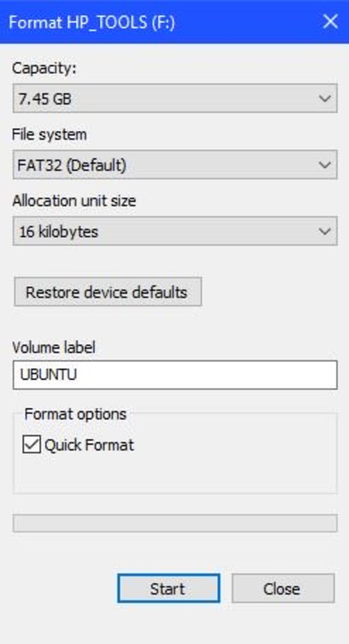Start formatting with the Start button

pyautogui.click(x=168, y=589)
